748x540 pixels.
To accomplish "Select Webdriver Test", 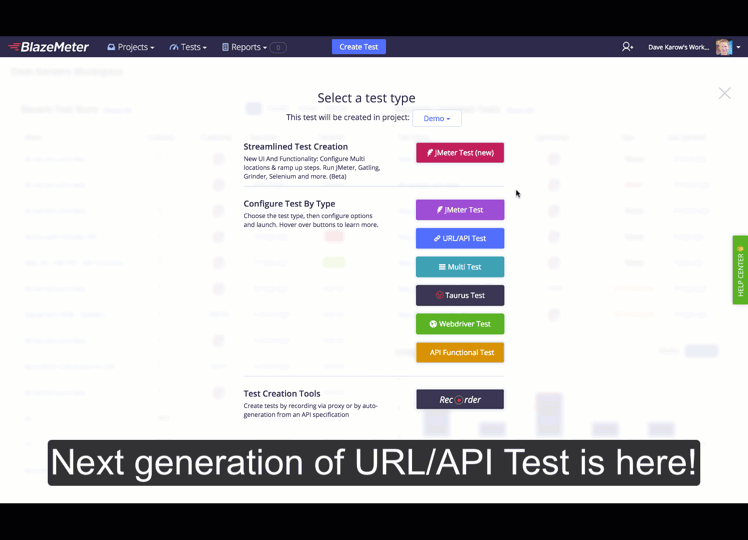I will click(x=460, y=324).
